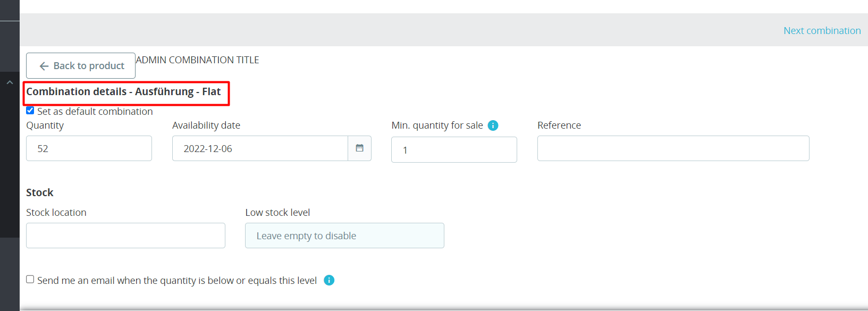Click the Stock section heading
This screenshot has width=868, height=311.
(x=40, y=192)
